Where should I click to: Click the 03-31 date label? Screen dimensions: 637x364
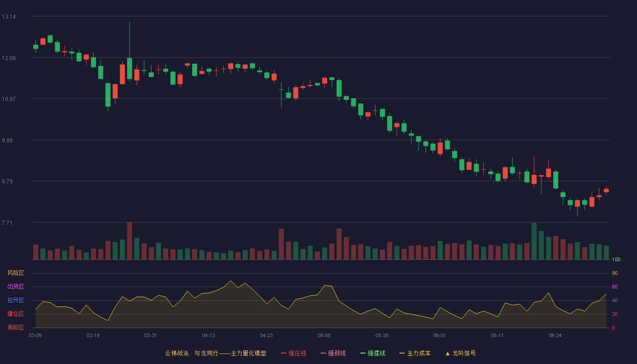[151, 335]
